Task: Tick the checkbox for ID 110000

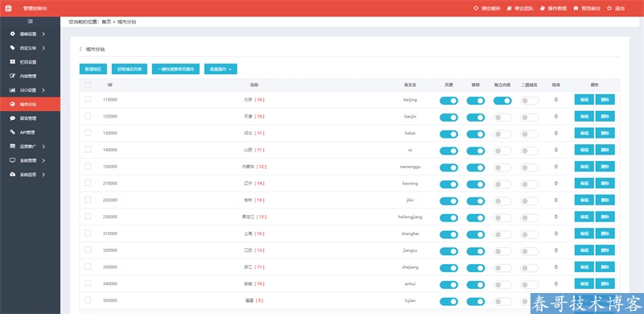Action: tap(88, 99)
